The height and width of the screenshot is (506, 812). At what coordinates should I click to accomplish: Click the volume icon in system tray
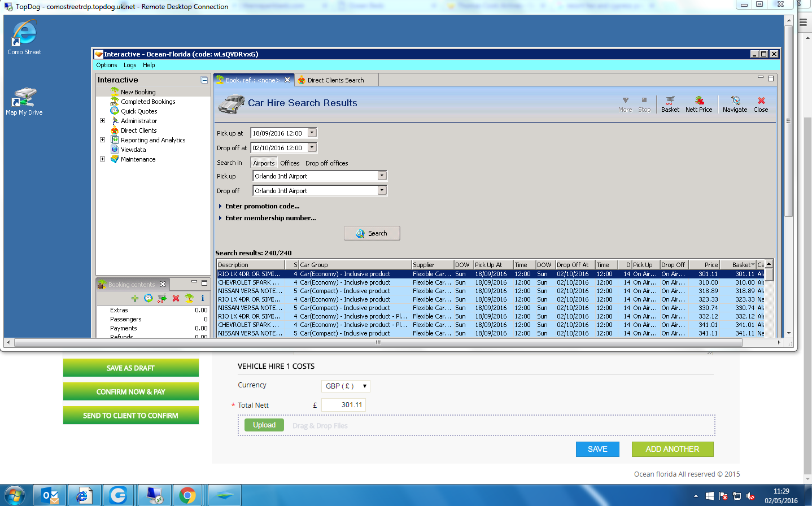(x=750, y=496)
